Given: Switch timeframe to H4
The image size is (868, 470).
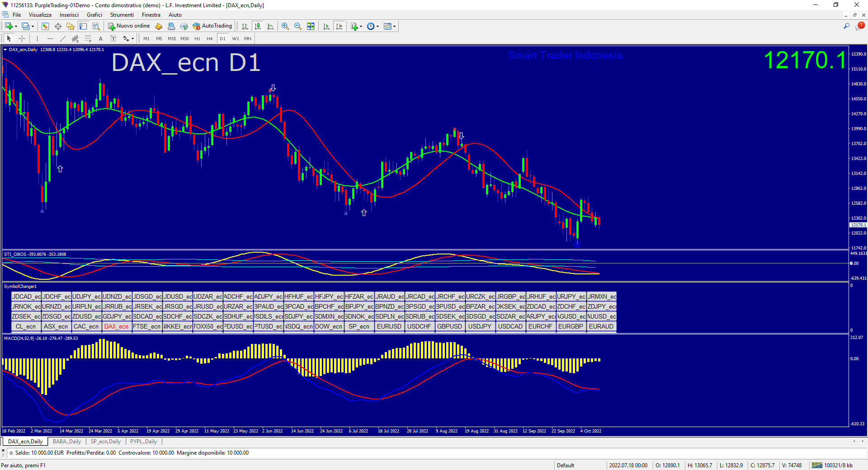Looking at the screenshot, I should pos(210,38).
